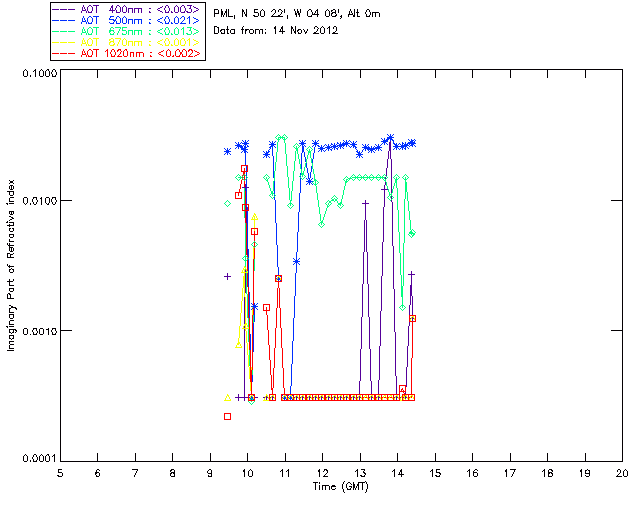Click the 'Imaginary Part of Refractive index' axis label
This screenshot has width=640, height=512.
[11, 265]
